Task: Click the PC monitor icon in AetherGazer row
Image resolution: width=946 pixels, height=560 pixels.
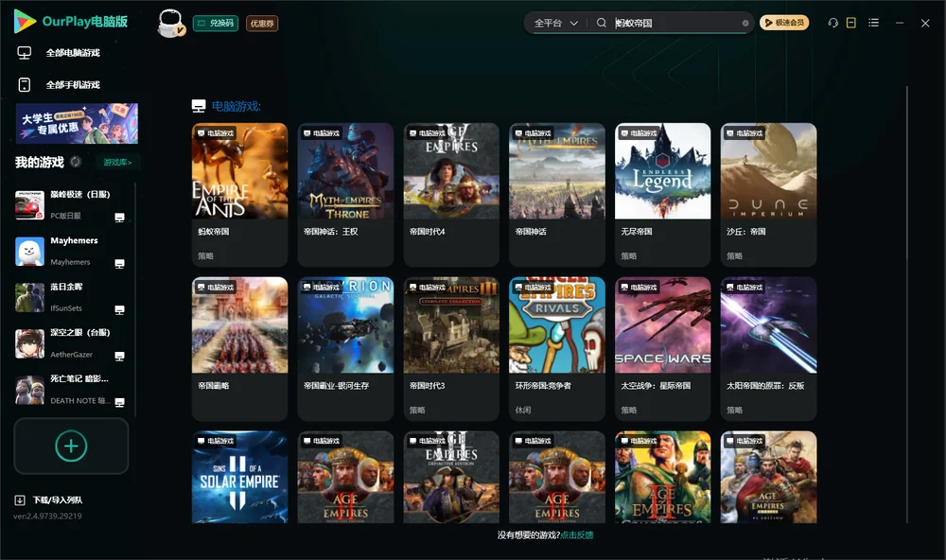Action: pyautogui.click(x=119, y=356)
